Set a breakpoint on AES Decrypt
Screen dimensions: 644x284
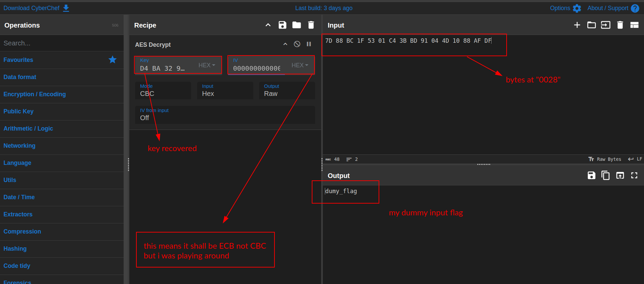(x=309, y=44)
